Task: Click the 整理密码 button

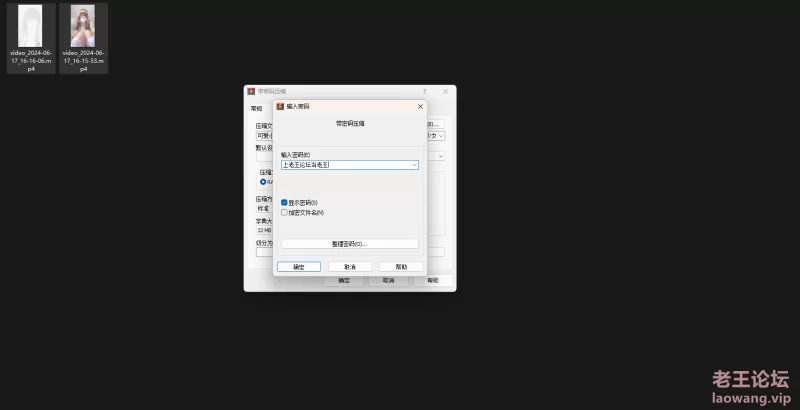Action: (x=349, y=243)
